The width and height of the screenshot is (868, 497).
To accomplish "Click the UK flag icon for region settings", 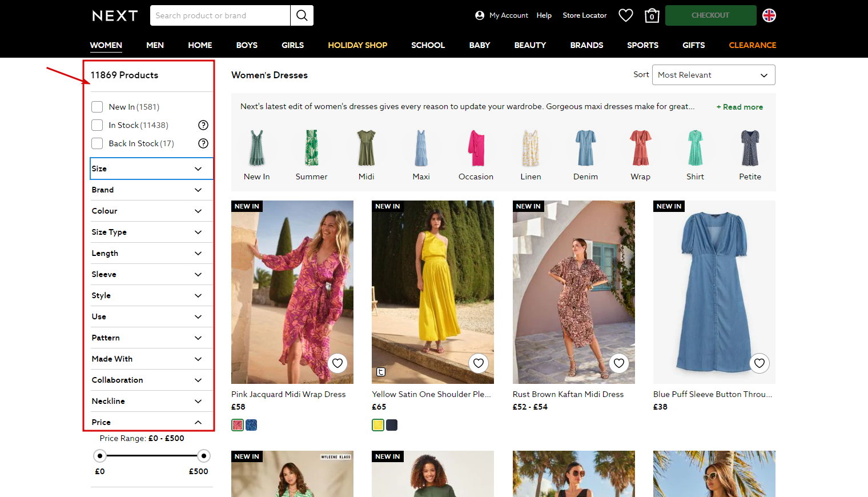I will coord(769,15).
